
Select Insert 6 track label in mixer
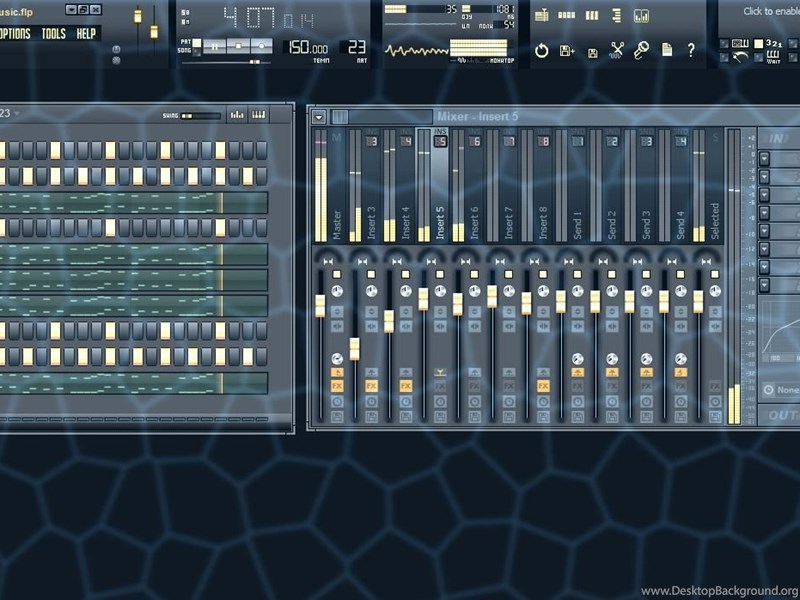[x=474, y=222]
